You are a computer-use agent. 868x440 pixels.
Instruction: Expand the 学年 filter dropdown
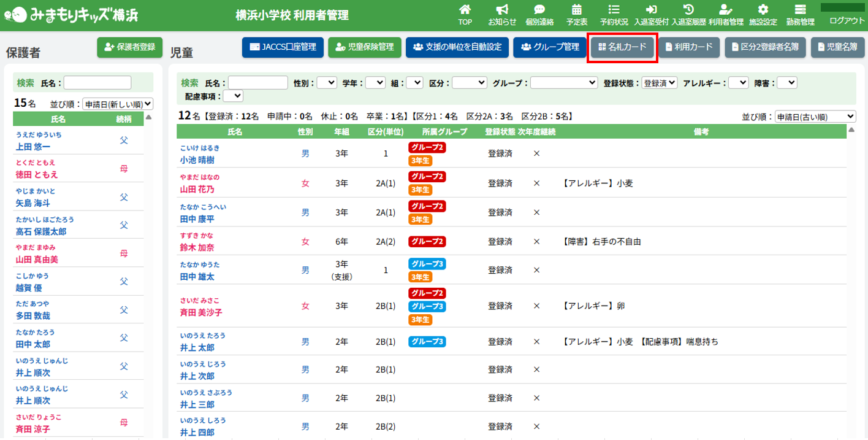pos(375,82)
